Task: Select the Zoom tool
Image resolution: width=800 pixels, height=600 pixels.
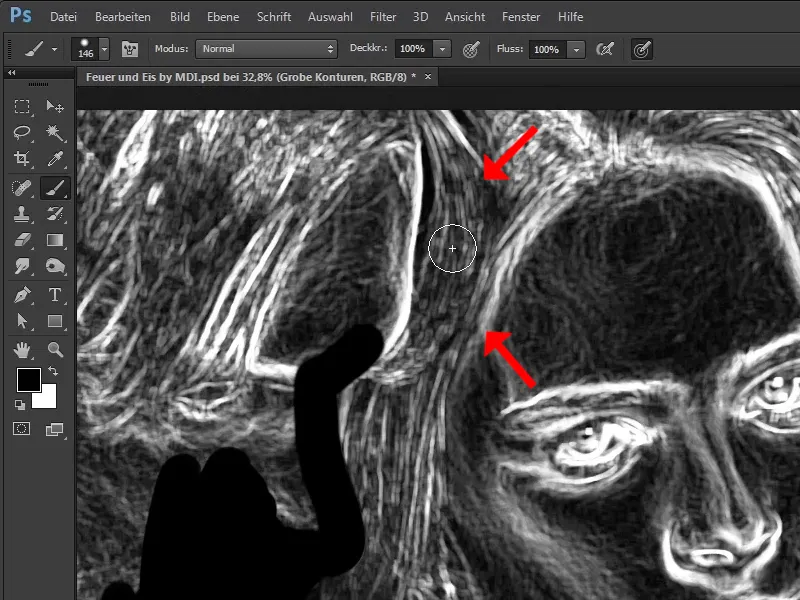Action: (55, 350)
